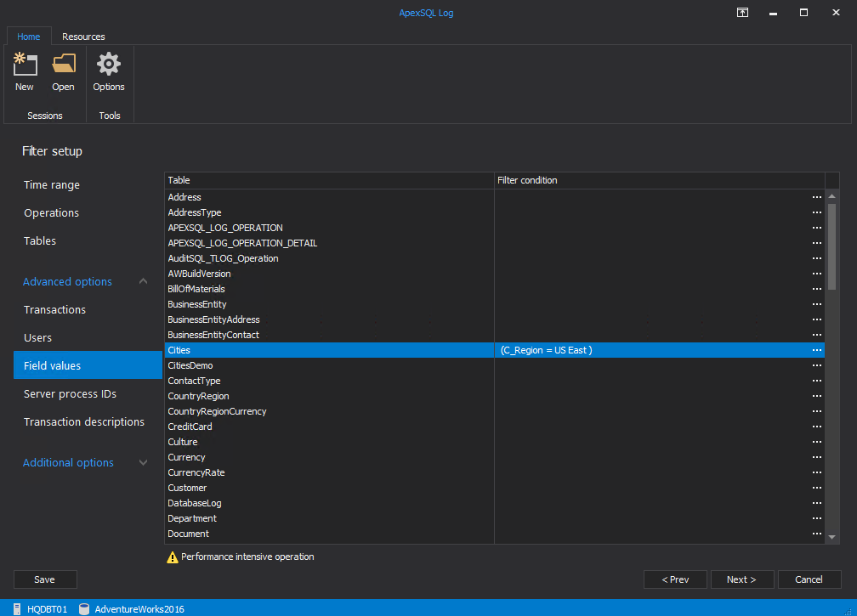
Task: Select the Home ribbon tab
Action: tap(29, 37)
